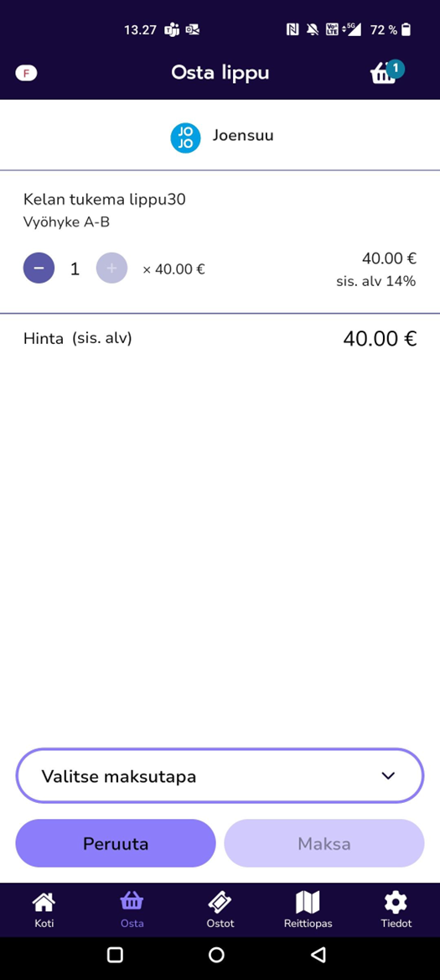
Task: Tap the basket item count badge
Action: tap(395, 69)
